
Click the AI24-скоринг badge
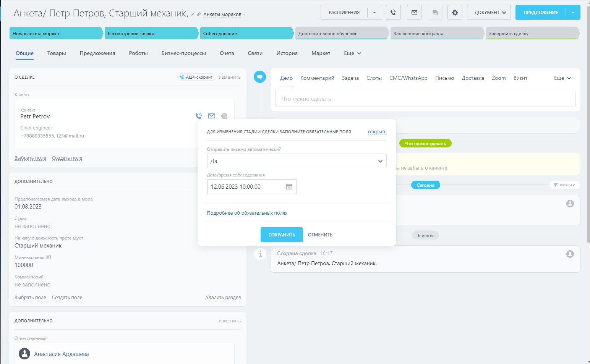(197, 77)
